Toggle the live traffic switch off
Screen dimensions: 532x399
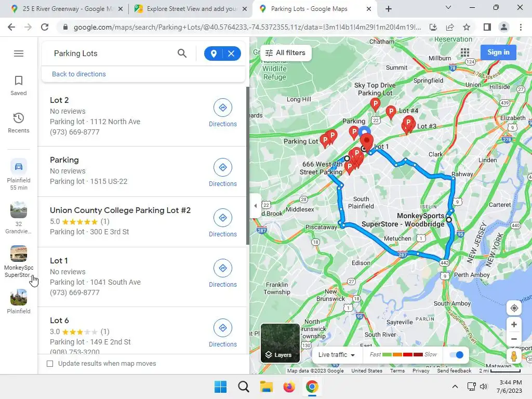coord(456,355)
